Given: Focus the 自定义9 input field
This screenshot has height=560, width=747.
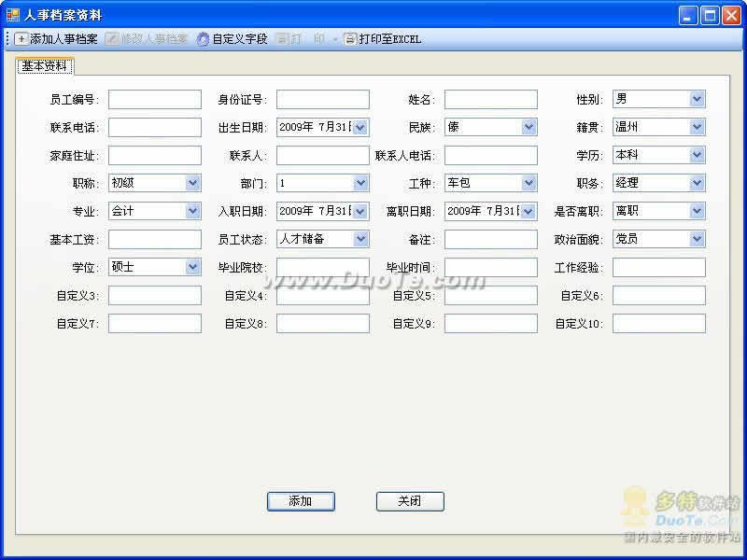Looking at the screenshot, I should [491, 324].
